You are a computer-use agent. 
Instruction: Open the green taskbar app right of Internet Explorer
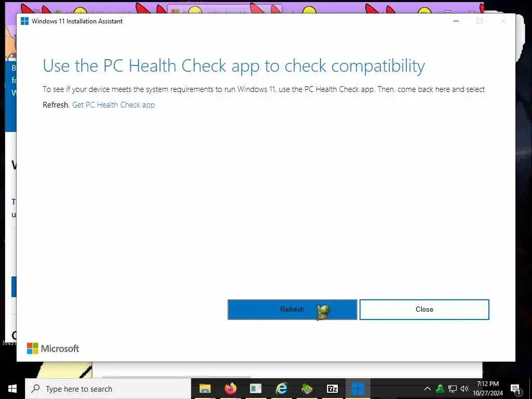coord(307,389)
